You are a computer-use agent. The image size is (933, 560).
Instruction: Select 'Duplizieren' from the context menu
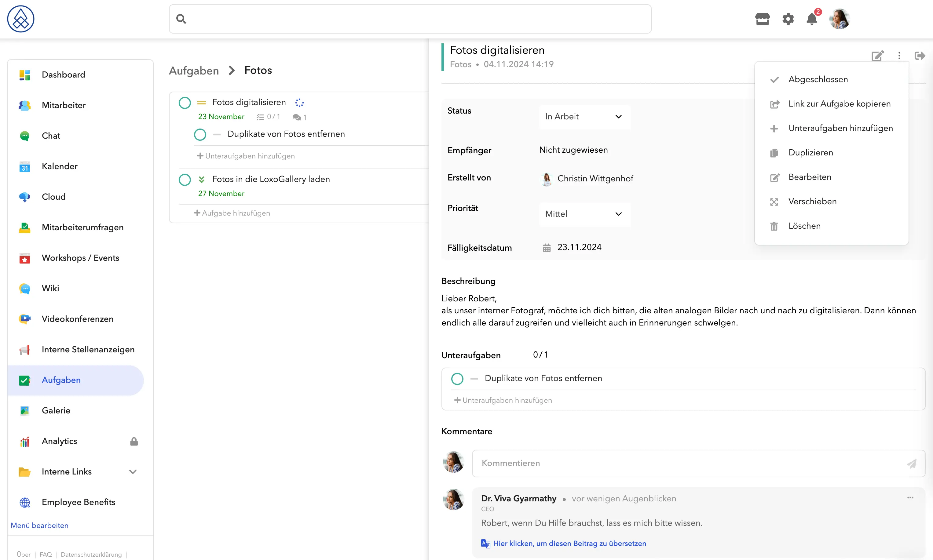coord(810,153)
